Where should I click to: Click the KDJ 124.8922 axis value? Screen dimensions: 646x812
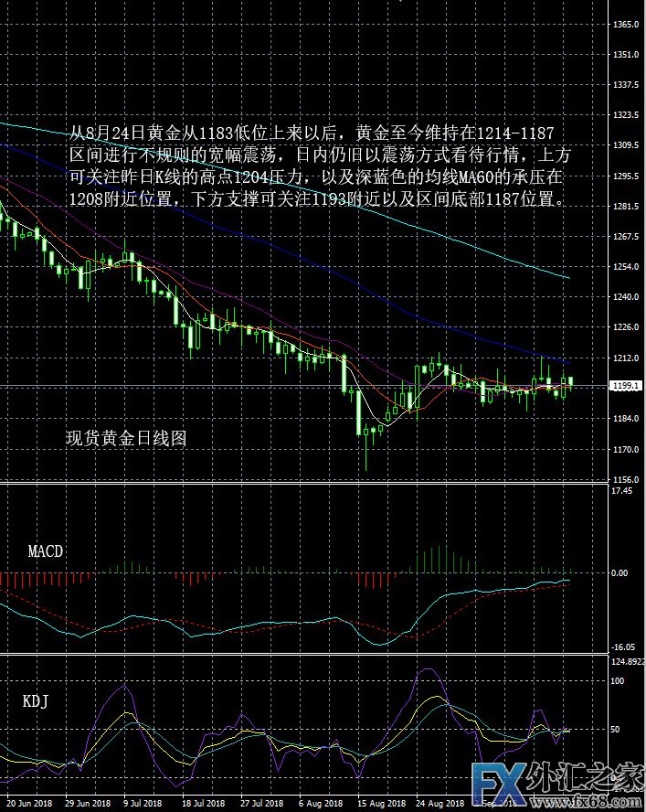625,660
